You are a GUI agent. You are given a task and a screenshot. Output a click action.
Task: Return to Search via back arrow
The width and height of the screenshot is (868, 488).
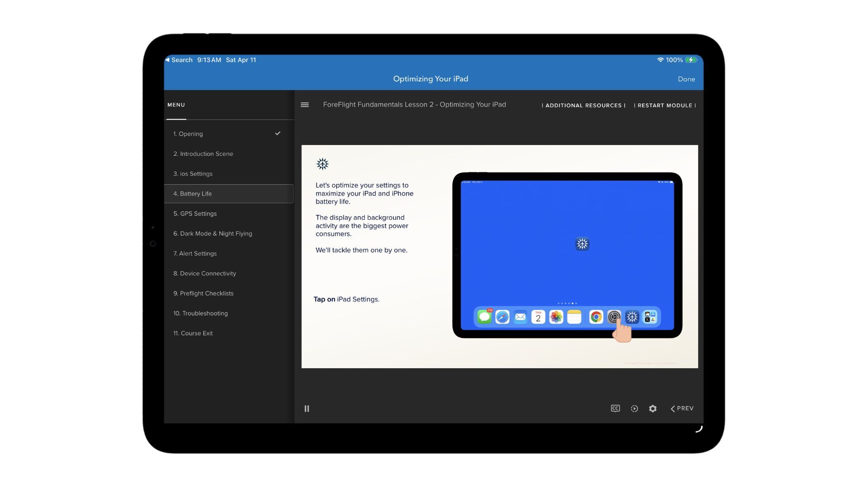(x=179, y=60)
